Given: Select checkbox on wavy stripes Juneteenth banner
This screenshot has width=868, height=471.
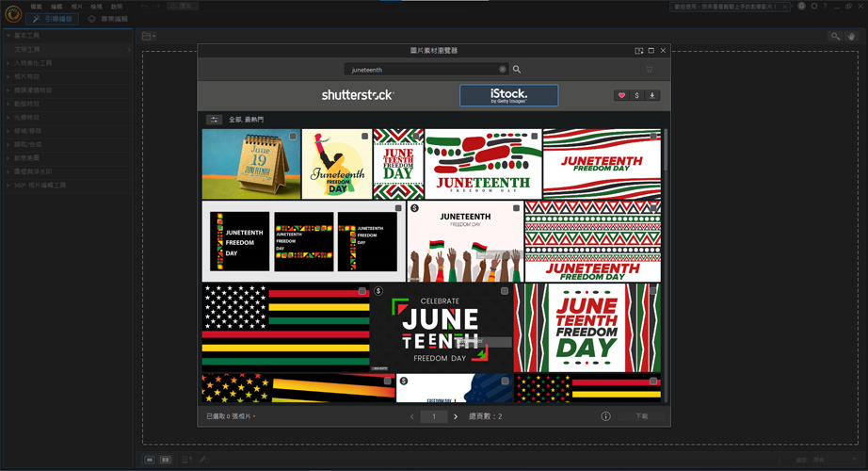Looking at the screenshot, I should click(x=653, y=137).
